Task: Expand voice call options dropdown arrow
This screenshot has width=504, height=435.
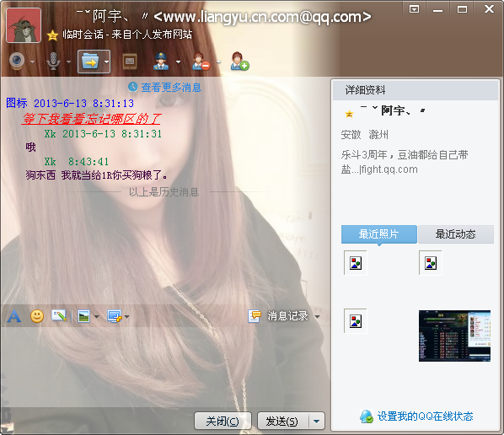Action: (x=68, y=62)
